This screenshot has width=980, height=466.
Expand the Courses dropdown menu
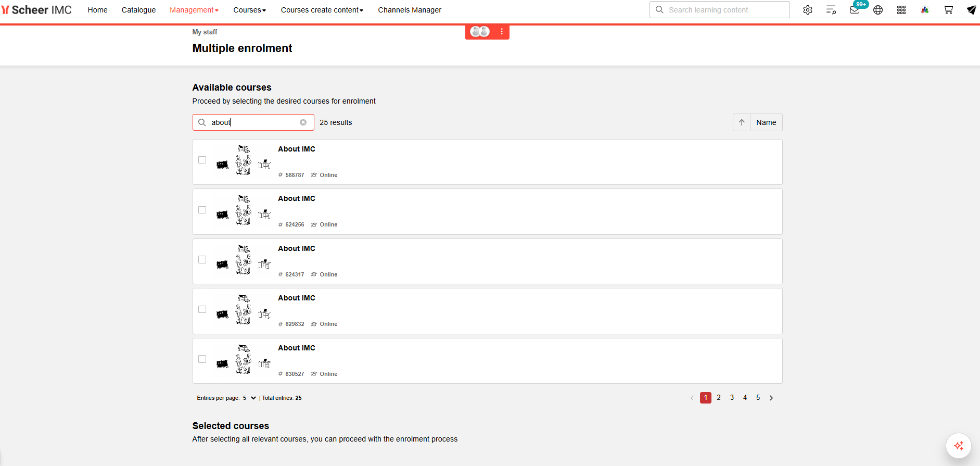coord(250,10)
